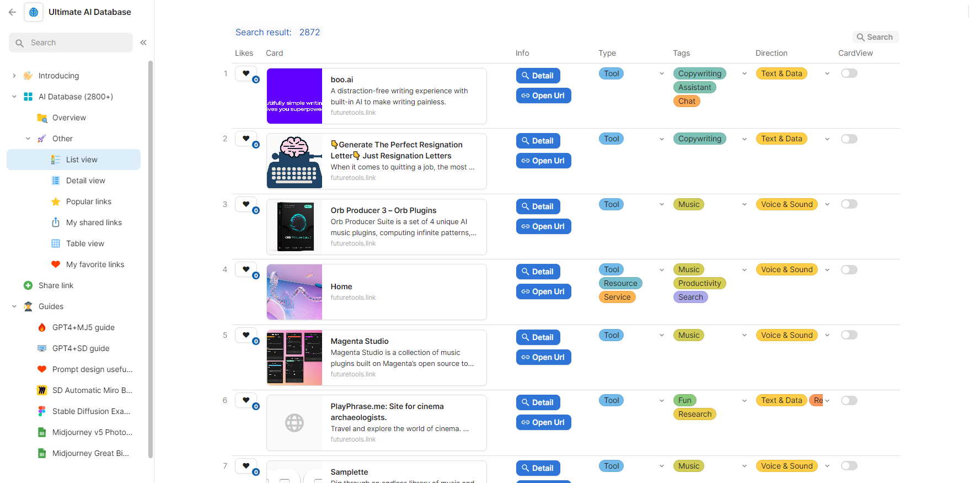The height and width of the screenshot is (483, 980).
Task: Open the Magenta Studio thumbnail
Action: pyautogui.click(x=294, y=358)
